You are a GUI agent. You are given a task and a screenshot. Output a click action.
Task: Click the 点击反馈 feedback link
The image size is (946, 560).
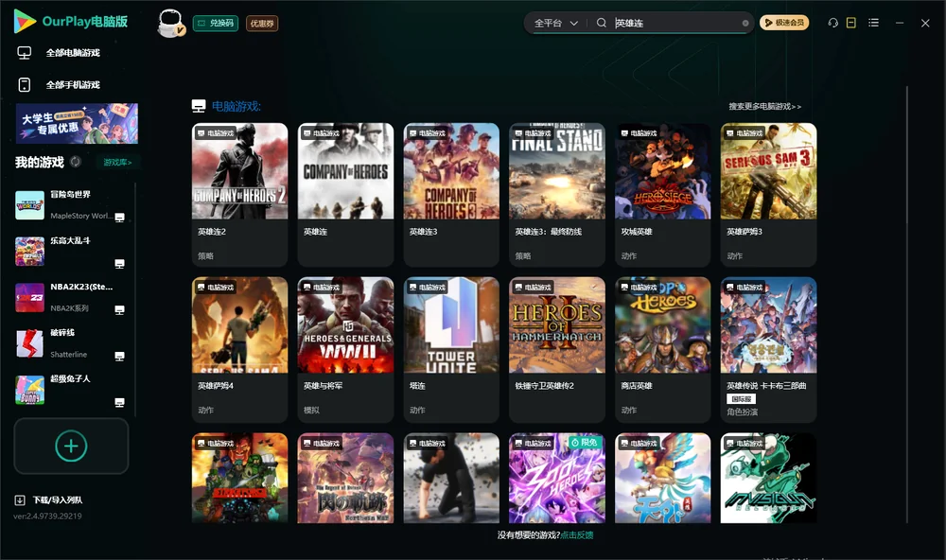click(x=577, y=534)
